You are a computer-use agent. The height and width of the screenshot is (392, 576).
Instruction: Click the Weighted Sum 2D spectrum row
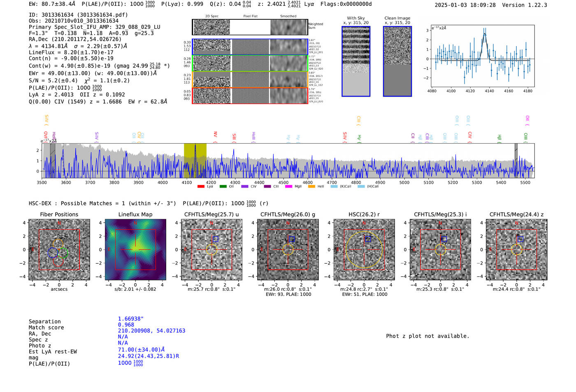click(250, 27)
